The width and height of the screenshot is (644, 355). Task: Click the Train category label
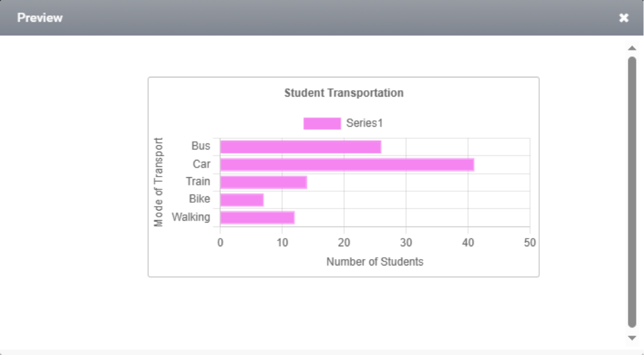[x=198, y=182]
